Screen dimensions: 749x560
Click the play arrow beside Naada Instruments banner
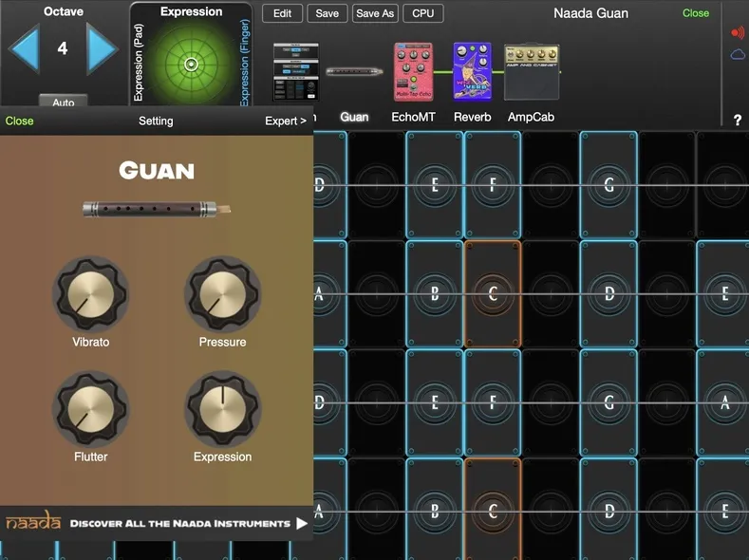click(x=302, y=524)
